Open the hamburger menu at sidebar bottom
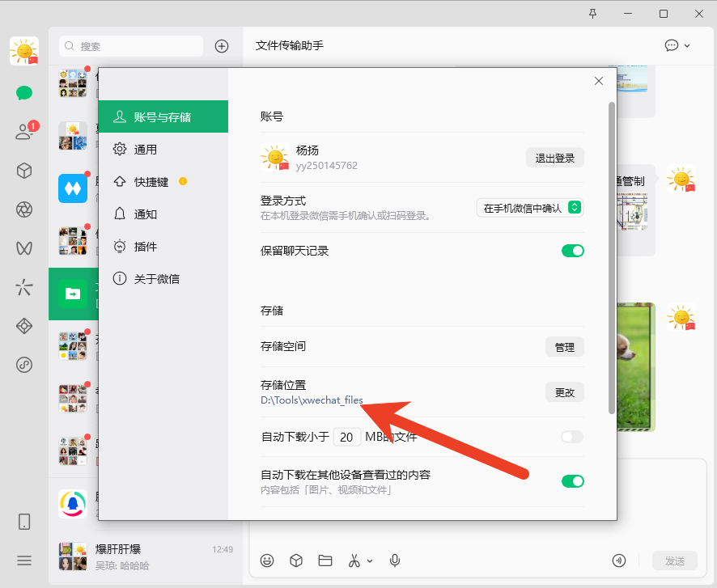Viewport: 717px width, 588px height. coord(24,561)
